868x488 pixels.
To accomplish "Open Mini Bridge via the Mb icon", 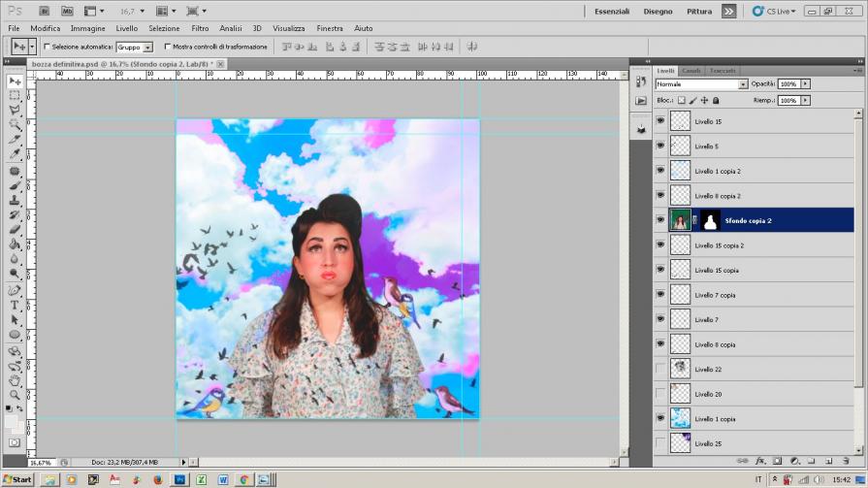I will [67, 11].
